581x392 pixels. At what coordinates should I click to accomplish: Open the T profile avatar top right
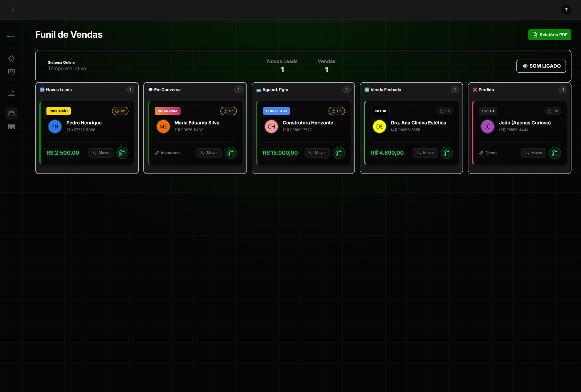[x=566, y=10]
